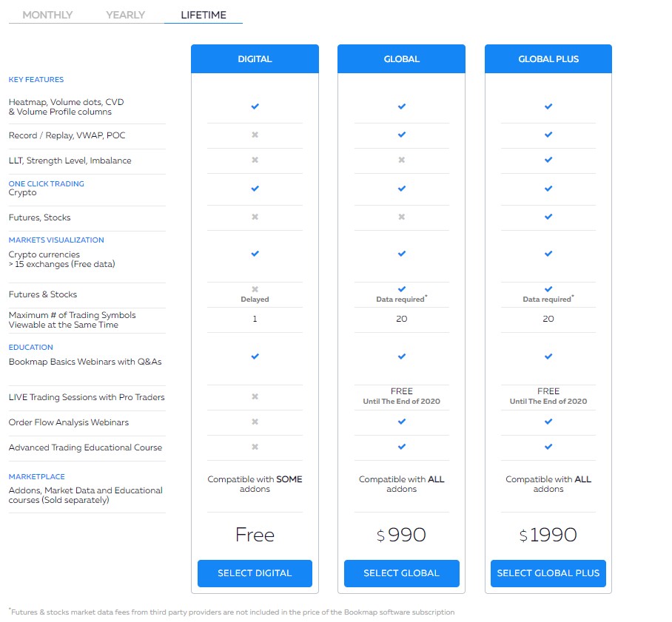Image resolution: width=672 pixels, height=622 pixels.
Task: Click Global Plus checkmark for Futures, Stocks trading
Action: (548, 217)
